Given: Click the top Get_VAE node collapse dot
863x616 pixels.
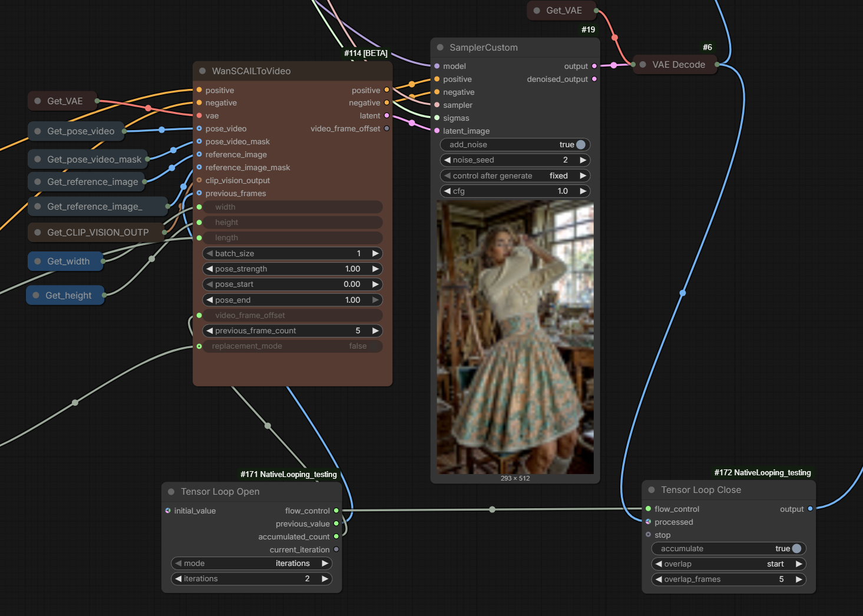Looking at the screenshot, I should pyautogui.click(x=537, y=11).
